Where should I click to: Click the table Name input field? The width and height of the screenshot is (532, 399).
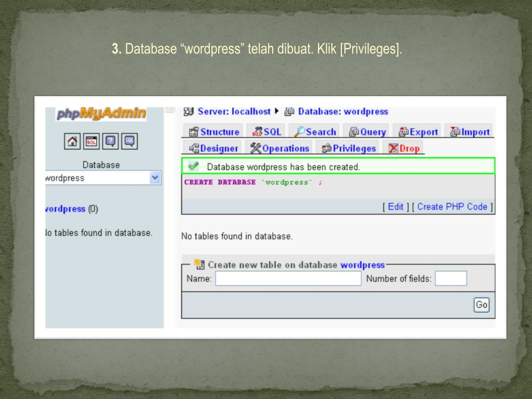tap(288, 278)
